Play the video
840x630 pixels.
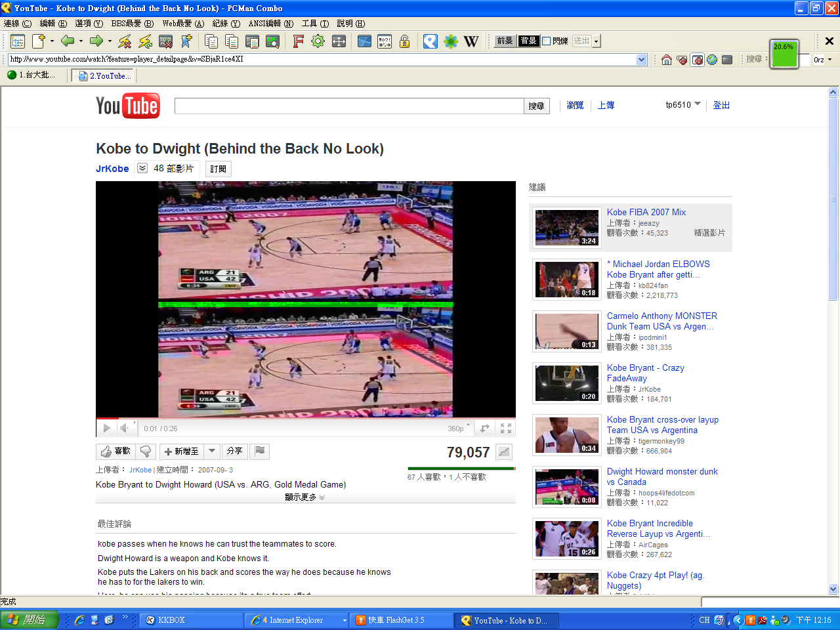106,429
